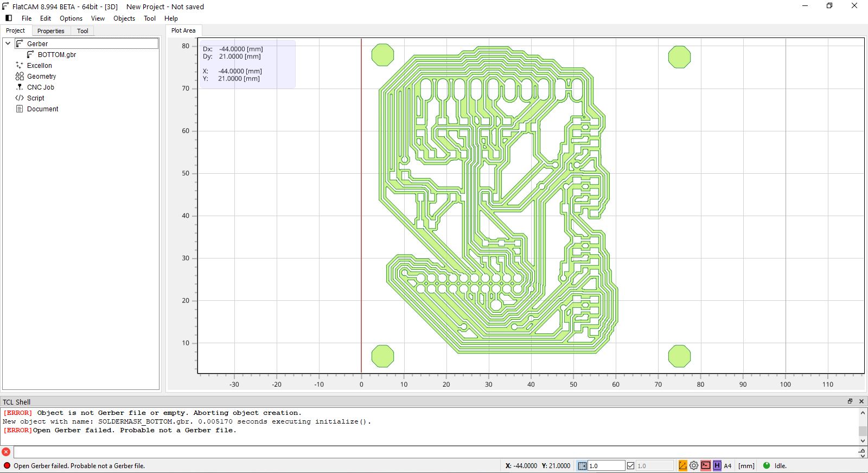Click the green idle status indicator
868x473 pixels.
[767, 465]
